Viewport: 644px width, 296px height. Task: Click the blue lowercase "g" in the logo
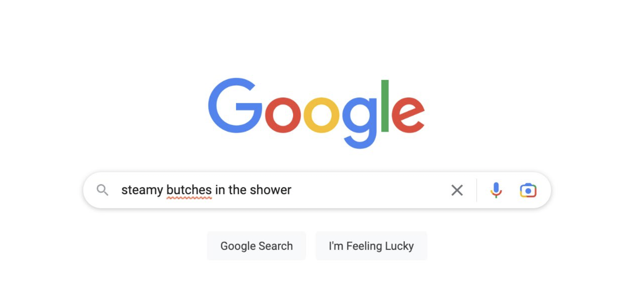[360, 122]
